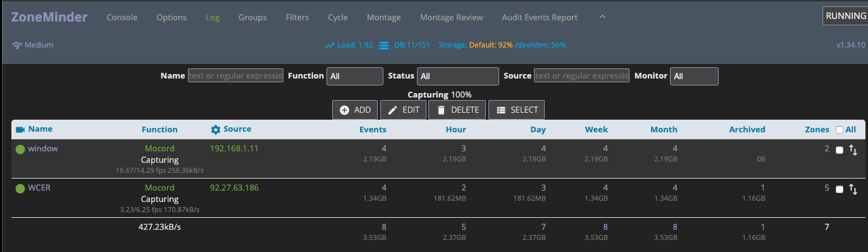Image resolution: width=868 pixels, height=252 pixels.
Task: Click the Hour column header
Action: pyautogui.click(x=456, y=129)
